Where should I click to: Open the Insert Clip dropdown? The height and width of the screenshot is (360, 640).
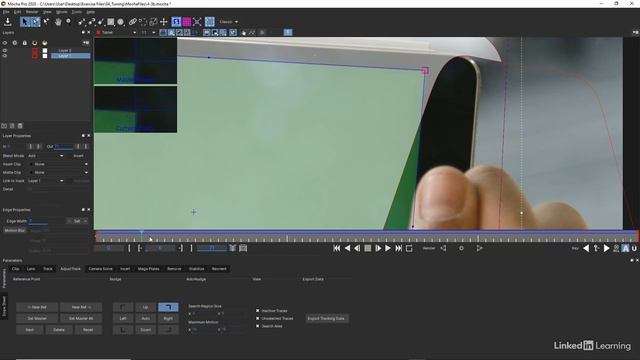point(58,164)
